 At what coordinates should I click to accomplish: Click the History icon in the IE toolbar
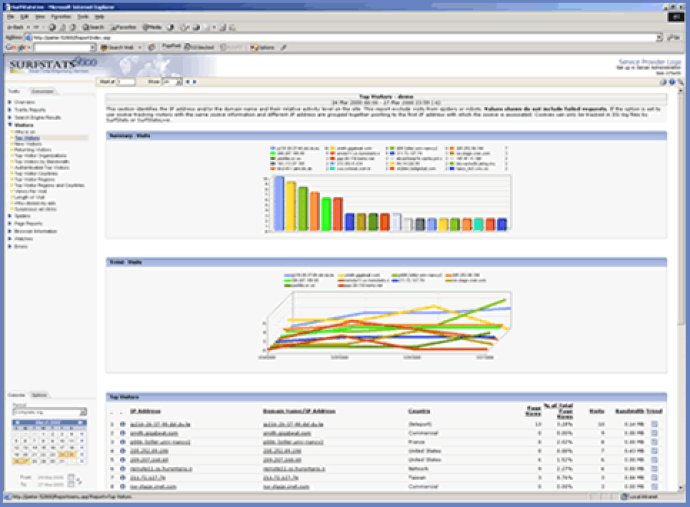[x=171, y=27]
